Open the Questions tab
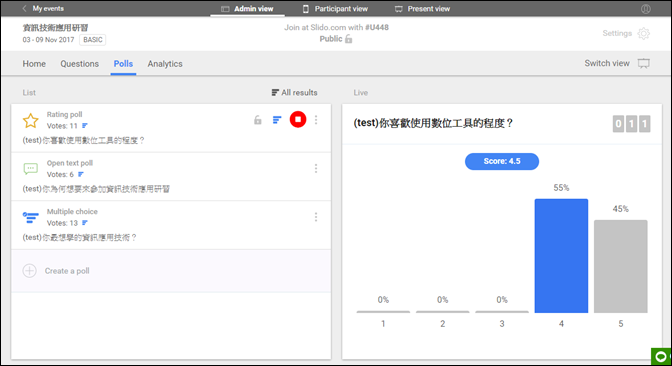The image size is (672, 366). tap(80, 64)
